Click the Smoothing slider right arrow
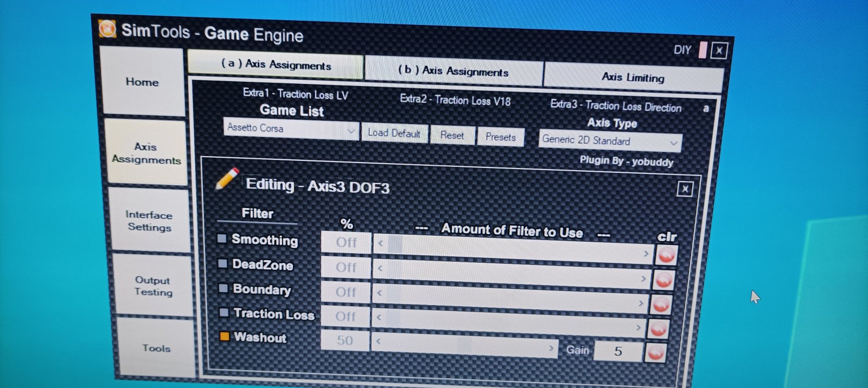Viewport: 868px width, 388px height. pos(646,253)
